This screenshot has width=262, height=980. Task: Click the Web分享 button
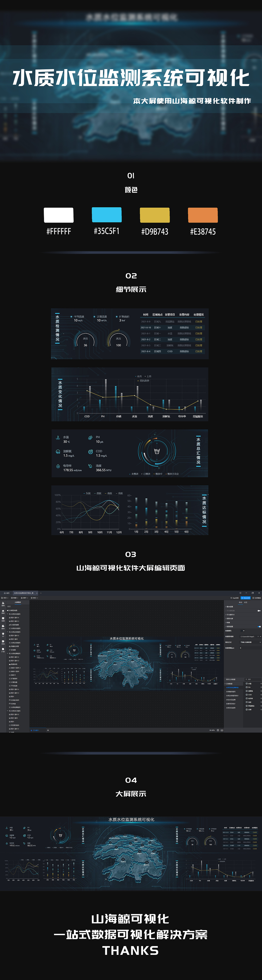pyautogui.click(x=246, y=598)
